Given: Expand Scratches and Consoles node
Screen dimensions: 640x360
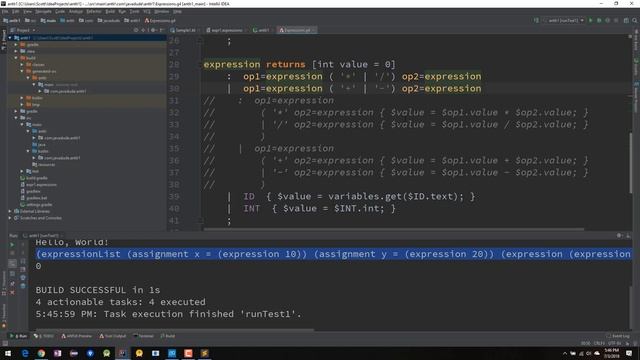Looking at the screenshot, I should pyautogui.click(x=10, y=218).
